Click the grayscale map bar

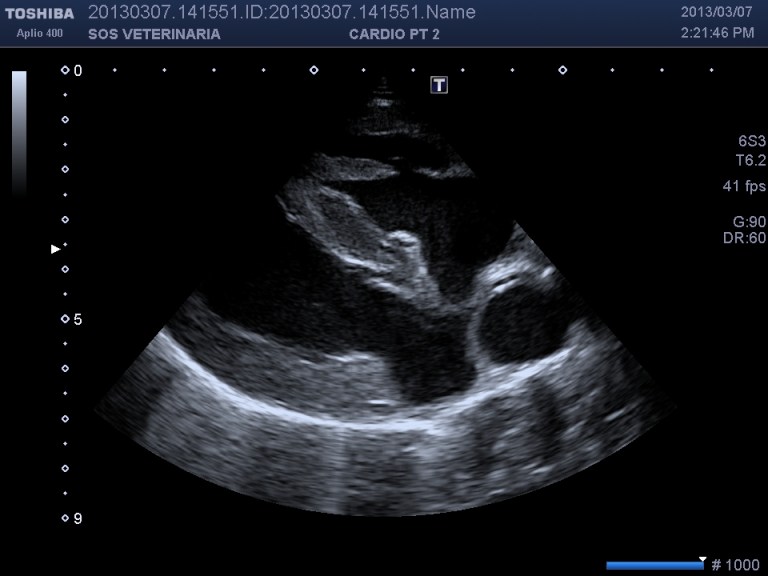19,130
